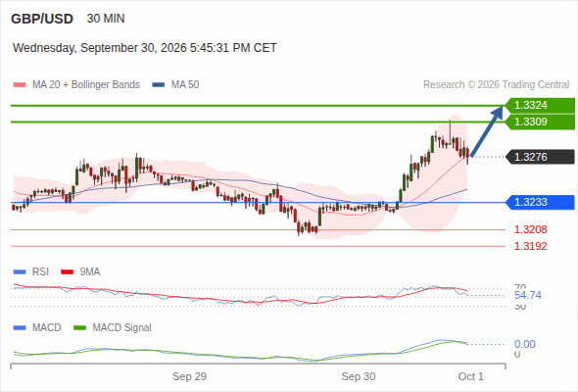Click the MA 50 blue legend swatch
This screenshot has height=392, width=578.
click(x=159, y=85)
